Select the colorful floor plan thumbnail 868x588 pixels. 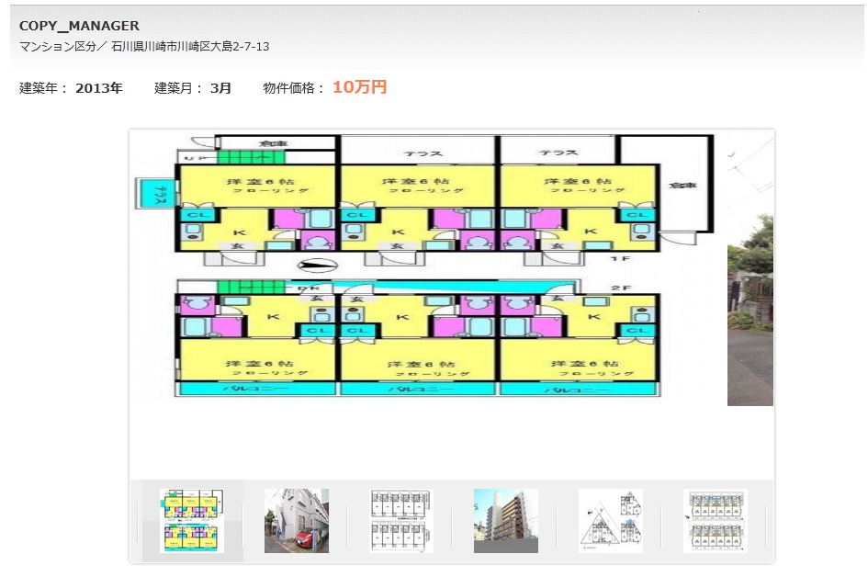point(191,521)
